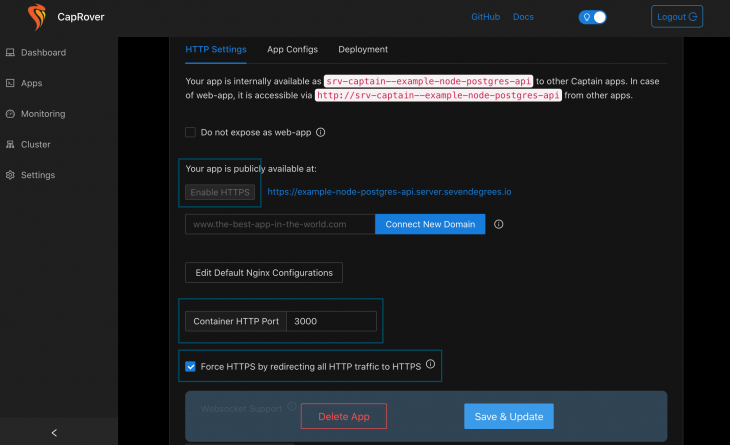
Task: Click the Settings gear icon in sidebar
Action: click(10, 175)
